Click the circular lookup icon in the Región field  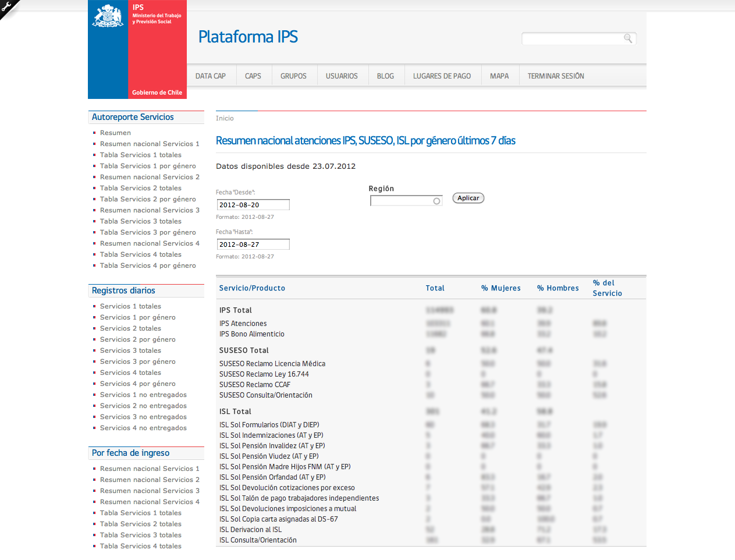[x=436, y=200]
